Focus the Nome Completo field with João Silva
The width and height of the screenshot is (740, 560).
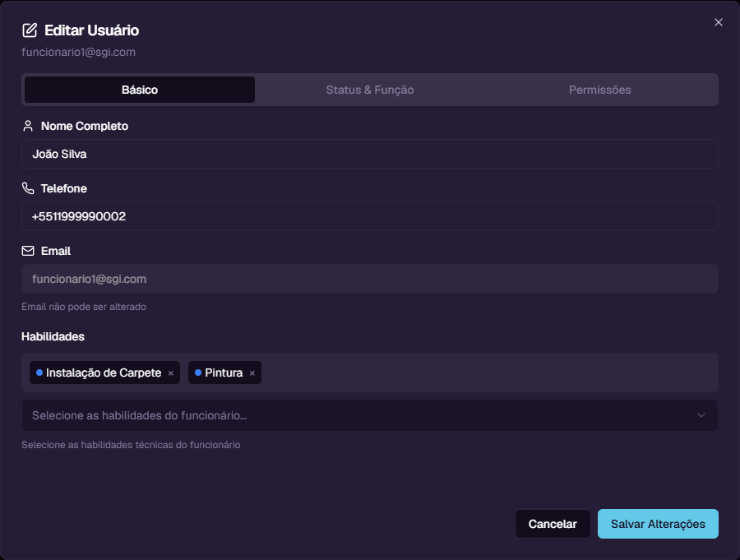coord(369,154)
